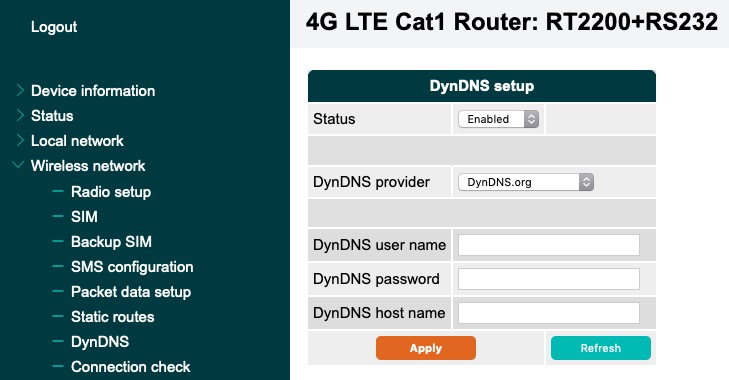Open Packet data setup
This screenshot has width=729, height=380.
[131, 292]
